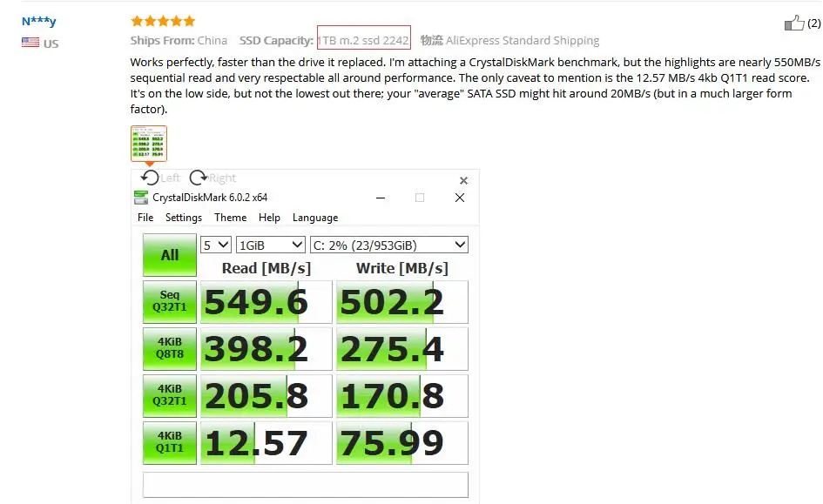Run the Seq Q32T1 test
This screenshot has height=504, width=823.
point(170,301)
